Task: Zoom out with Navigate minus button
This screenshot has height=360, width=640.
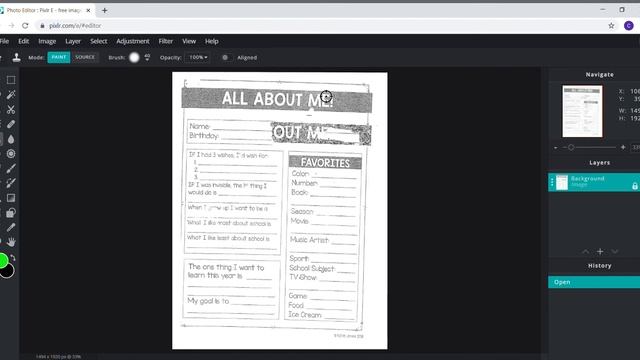Action: click(556, 147)
